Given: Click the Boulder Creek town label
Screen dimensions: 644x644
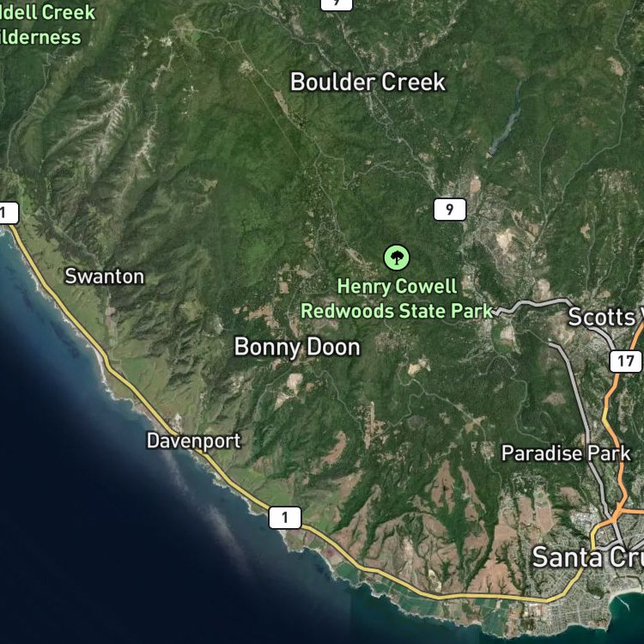Looking at the screenshot, I should coord(368,82).
